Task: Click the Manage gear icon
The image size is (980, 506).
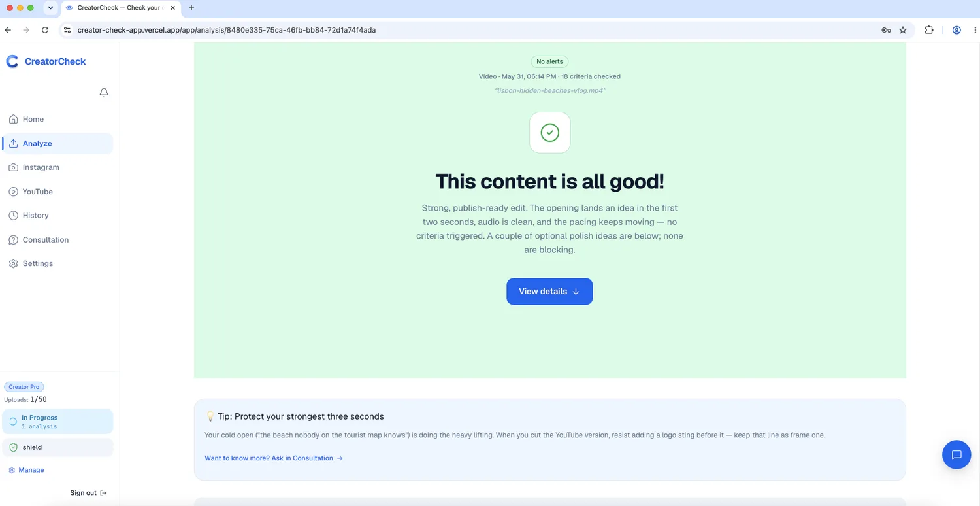Action: pyautogui.click(x=12, y=470)
